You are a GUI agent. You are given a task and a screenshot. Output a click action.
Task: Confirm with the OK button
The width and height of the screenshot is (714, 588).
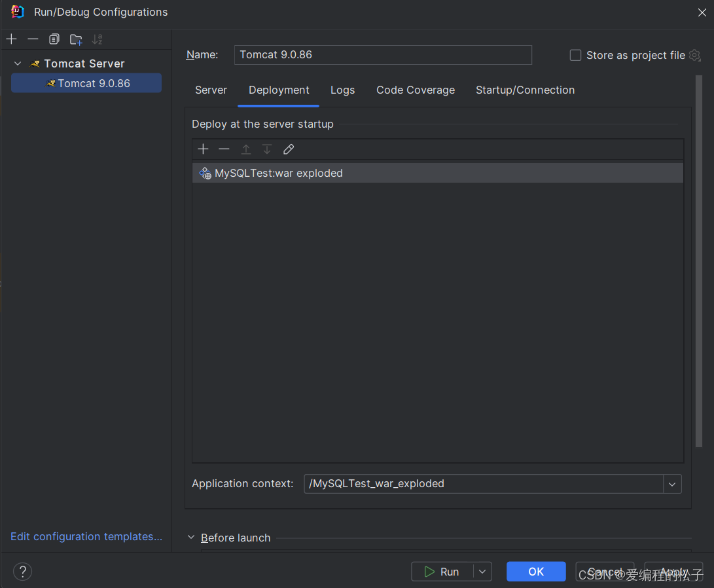click(536, 572)
